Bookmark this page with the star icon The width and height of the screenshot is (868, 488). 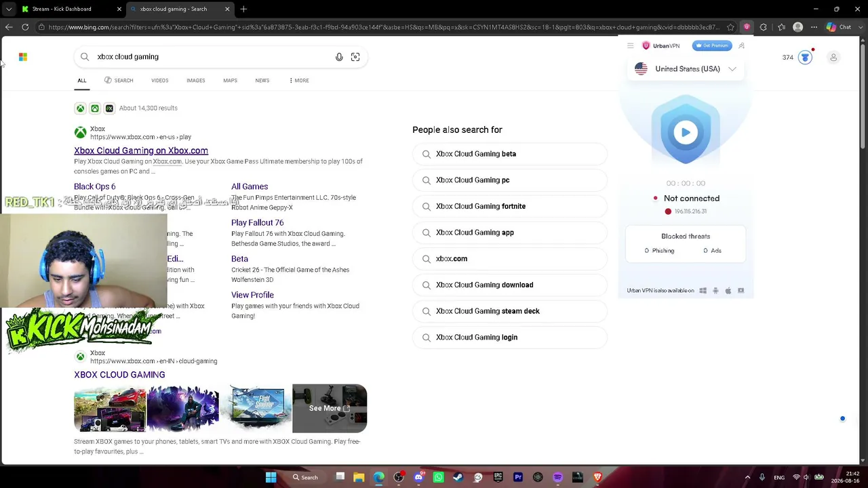(x=730, y=27)
